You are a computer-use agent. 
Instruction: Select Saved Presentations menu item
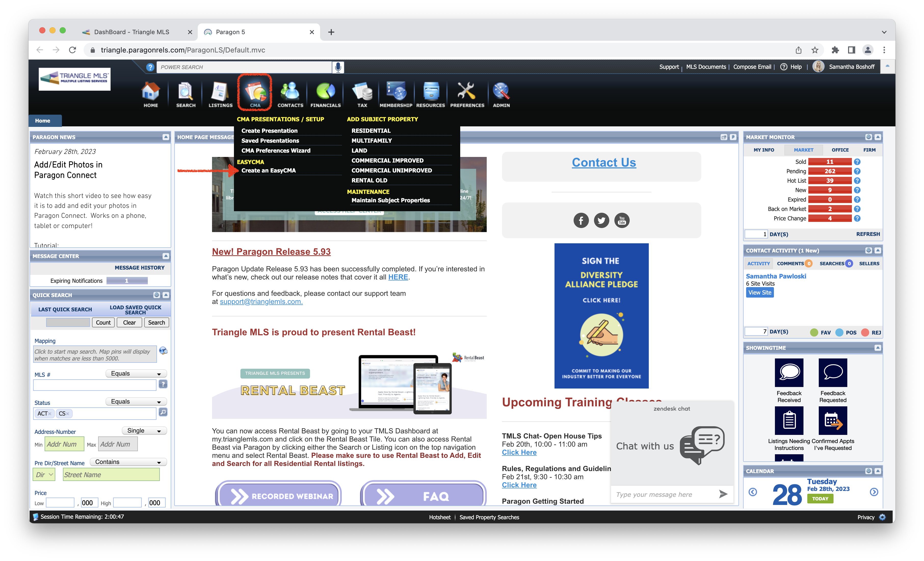pos(270,140)
